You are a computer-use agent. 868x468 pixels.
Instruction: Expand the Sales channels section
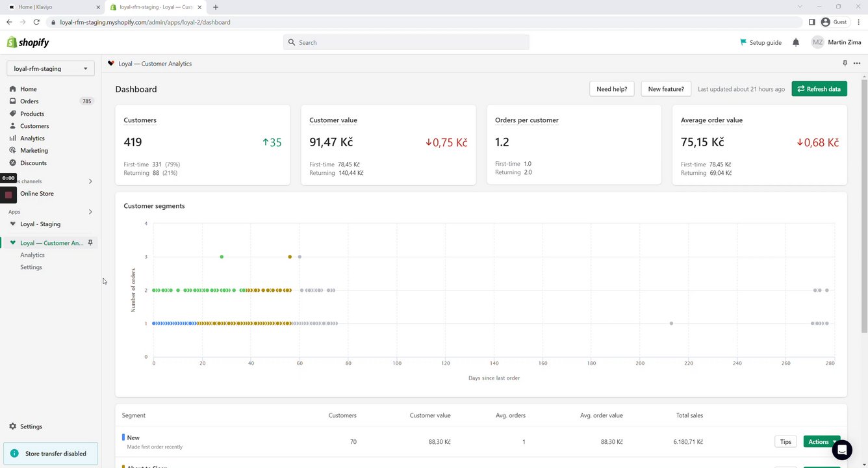pos(90,181)
